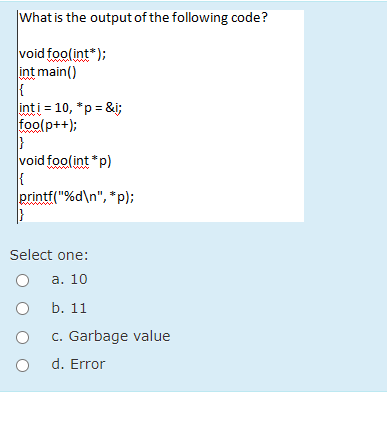This screenshot has height=430, width=387.
Task: Select the radio button for answer a
Action: [22, 280]
